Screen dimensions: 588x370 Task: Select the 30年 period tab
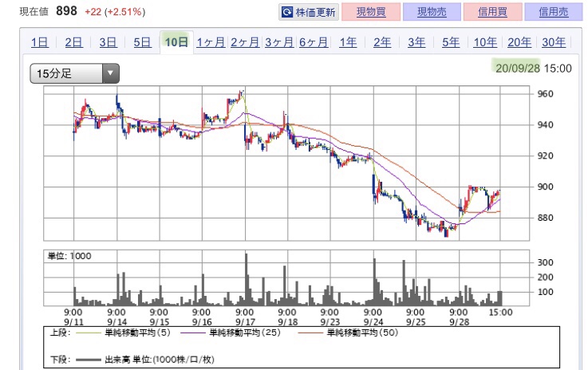tap(554, 42)
